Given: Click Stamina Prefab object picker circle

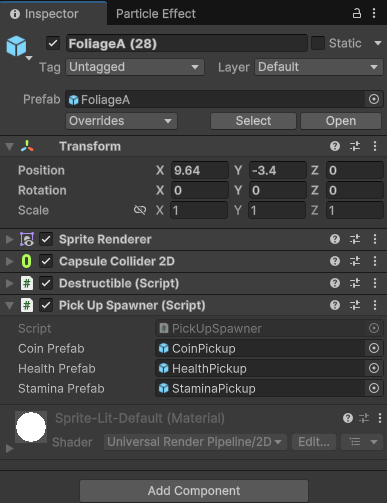Looking at the screenshot, I should pyautogui.click(x=374, y=388).
